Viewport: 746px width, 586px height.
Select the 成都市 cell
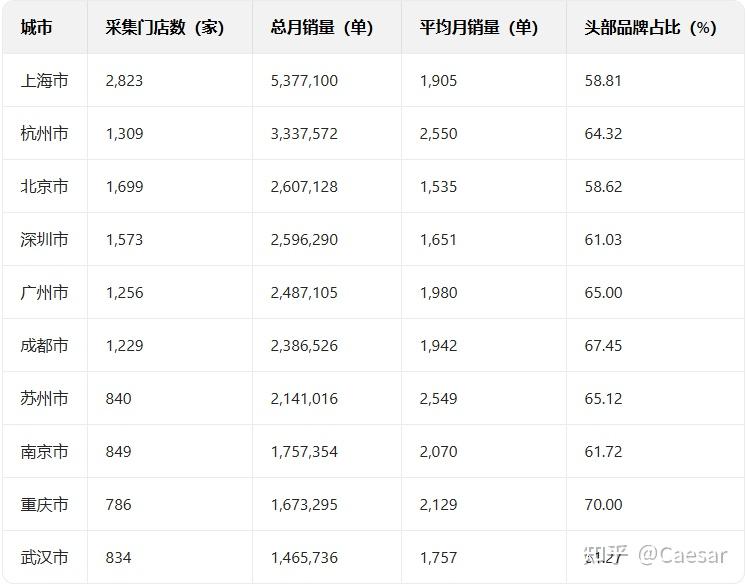click(x=45, y=346)
